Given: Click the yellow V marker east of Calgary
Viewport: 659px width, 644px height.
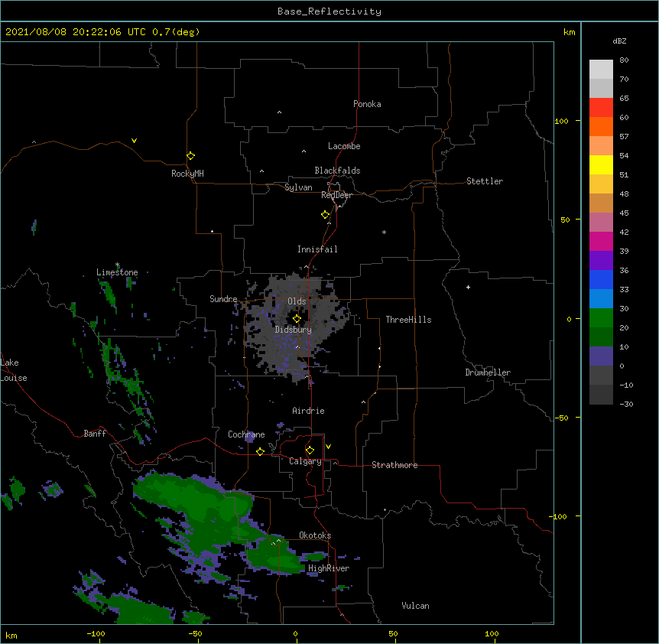Looking at the screenshot, I should [x=328, y=447].
